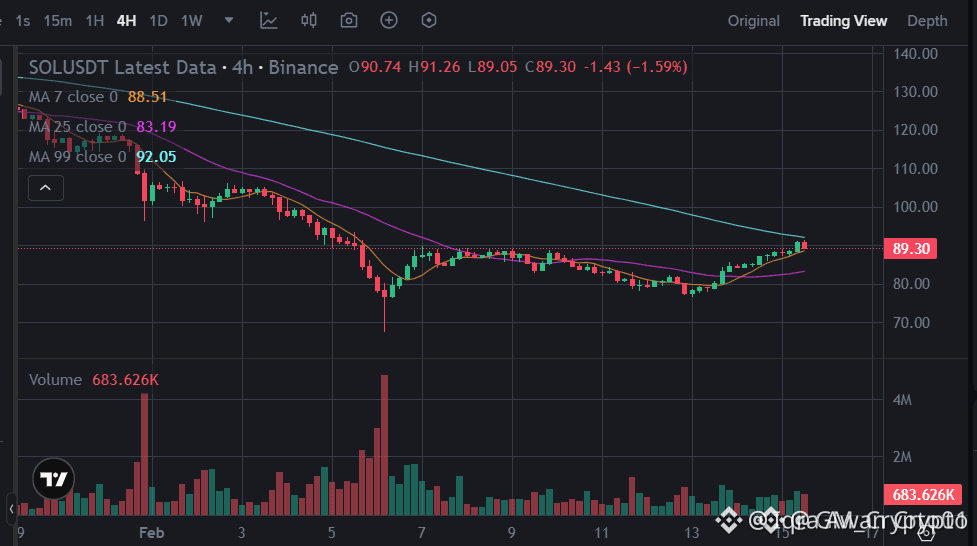Click the MA 99 close indicator label
Image resolution: width=977 pixels, height=546 pixels.
pos(77,157)
